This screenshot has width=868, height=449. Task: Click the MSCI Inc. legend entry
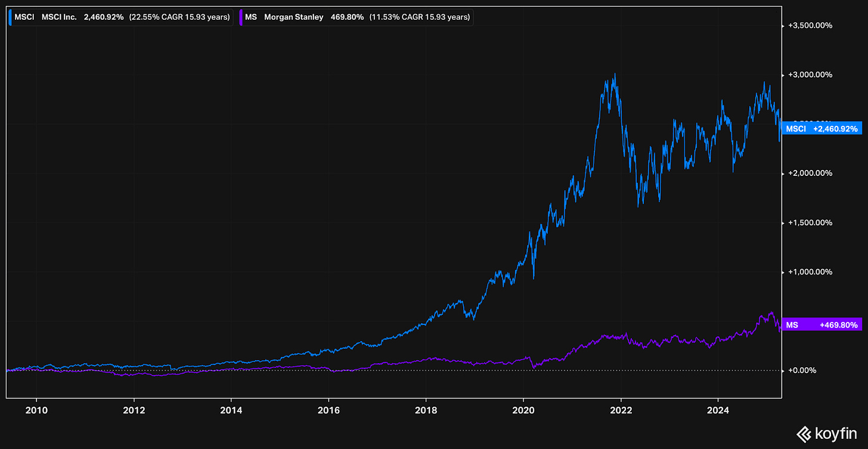pos(121,17)
